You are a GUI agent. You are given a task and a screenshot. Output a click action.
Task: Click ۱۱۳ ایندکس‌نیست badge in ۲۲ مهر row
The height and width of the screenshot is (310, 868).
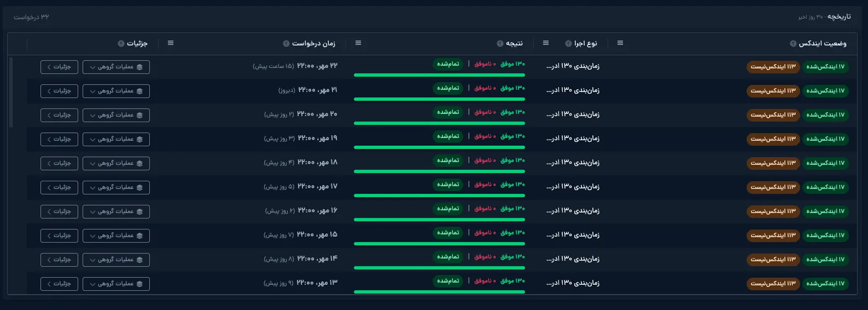(773, 67)
